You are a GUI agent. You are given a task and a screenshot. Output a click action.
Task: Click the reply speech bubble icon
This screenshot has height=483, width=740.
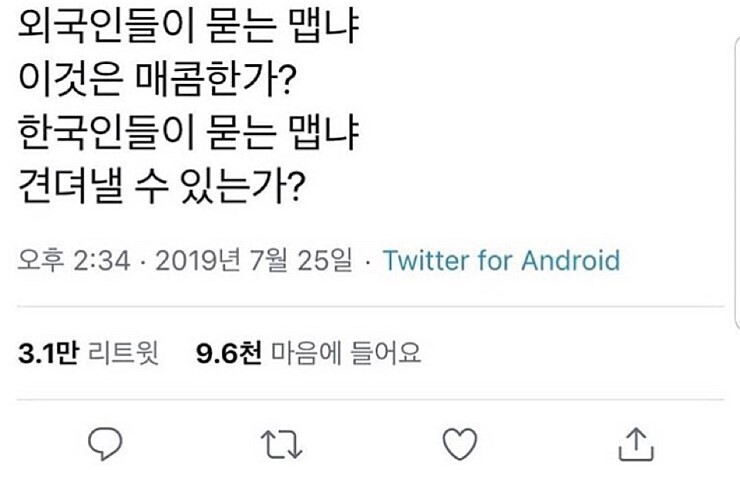[x=105, y=444]
